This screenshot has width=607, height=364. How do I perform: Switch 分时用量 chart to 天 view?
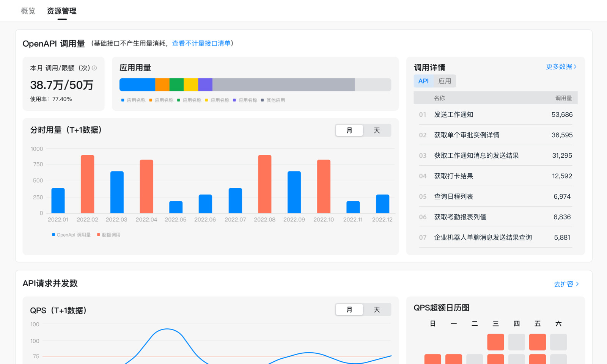coord(377,130)
